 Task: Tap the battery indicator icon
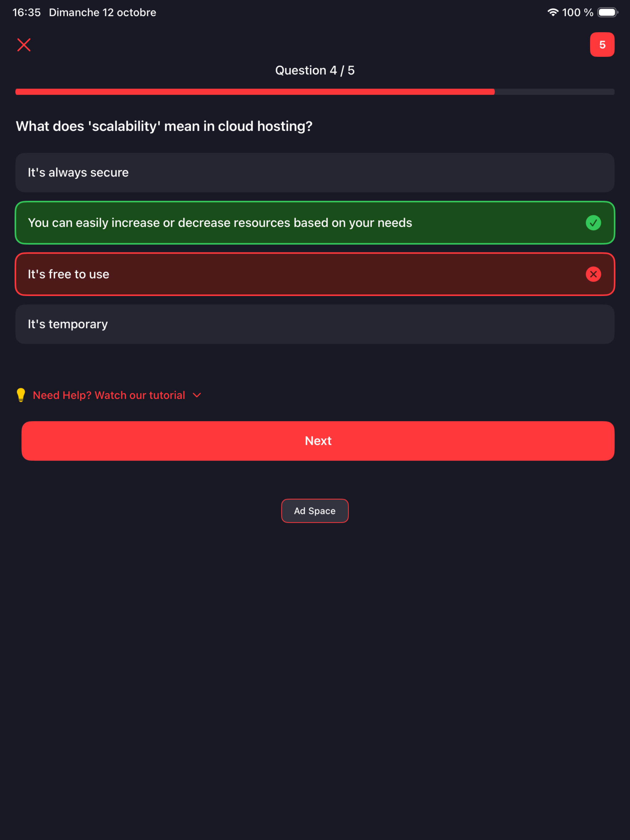tap(608, 13)
